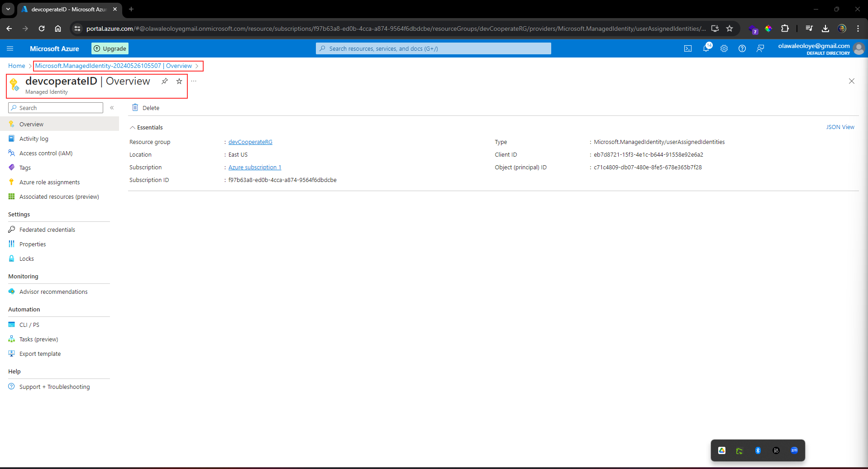The image size is (868, 469).
Task: Open the Azure portal hamburger menu
Action: [x=10, y=48]
